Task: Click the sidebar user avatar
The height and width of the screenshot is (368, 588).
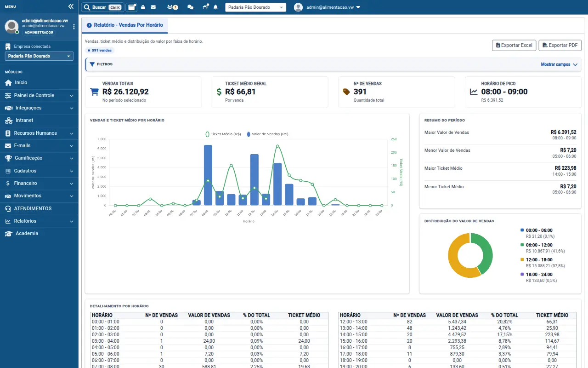Action: 11,27
